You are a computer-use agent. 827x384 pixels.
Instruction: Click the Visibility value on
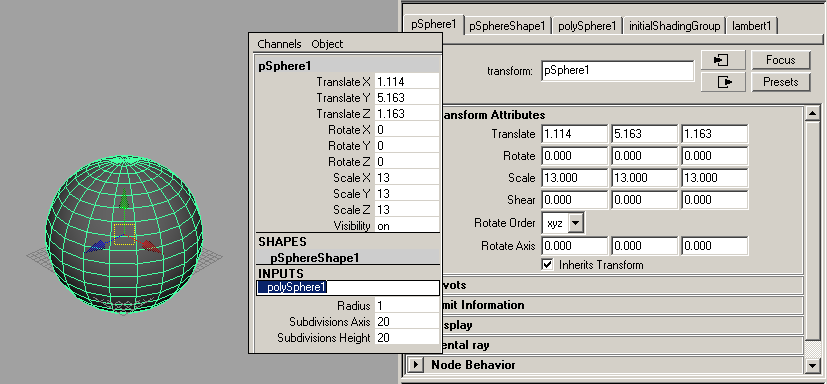[x=407, y=226]
